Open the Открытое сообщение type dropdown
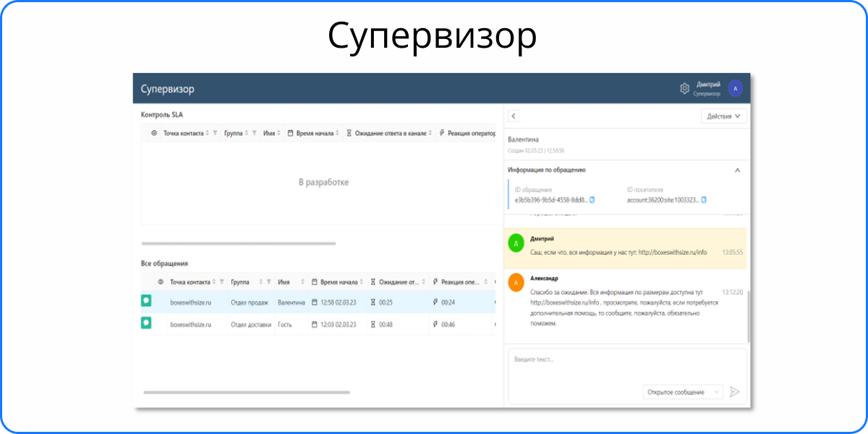This screenshot has width=868, height=434. (683, 391)
